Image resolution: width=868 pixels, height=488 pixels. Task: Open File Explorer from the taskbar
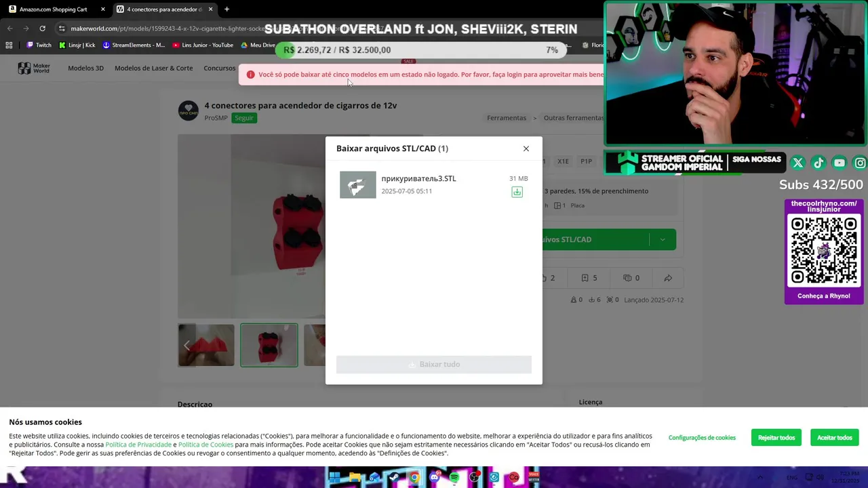pos(354,478)
